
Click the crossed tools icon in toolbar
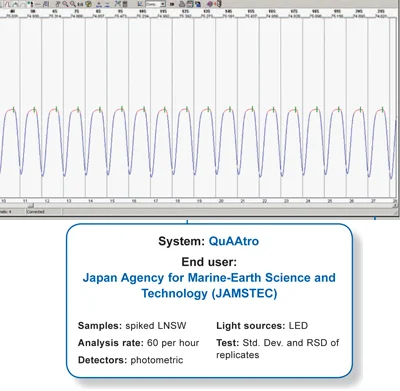118,4
